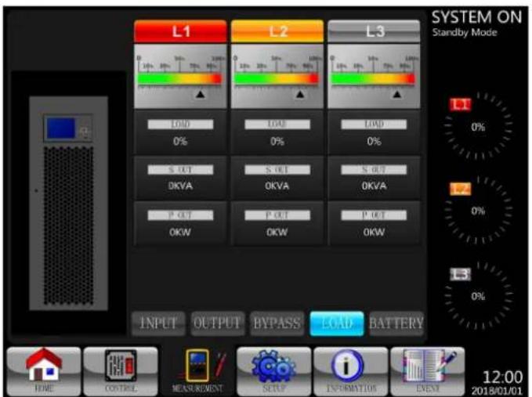
Task: Open the Event log book icon
Action: pyautogui.click(x=428, y=371)
